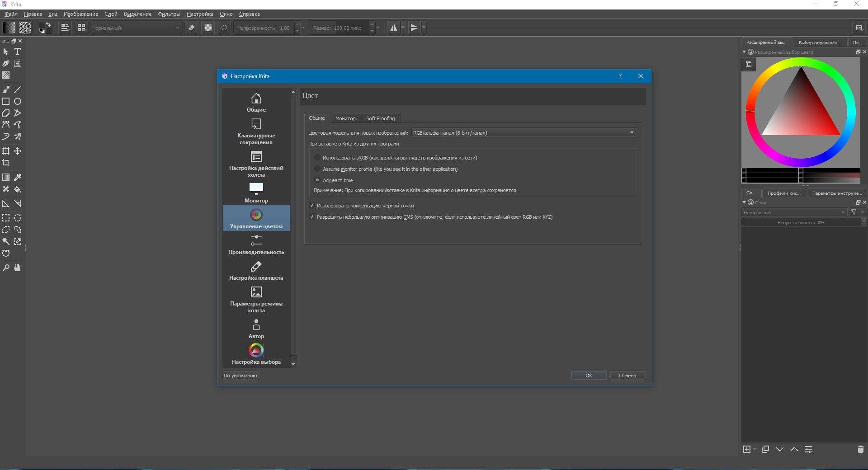The image size is (868, 470).
Task: Select the Zoom magnifier tool
Action: coord(6,268)
